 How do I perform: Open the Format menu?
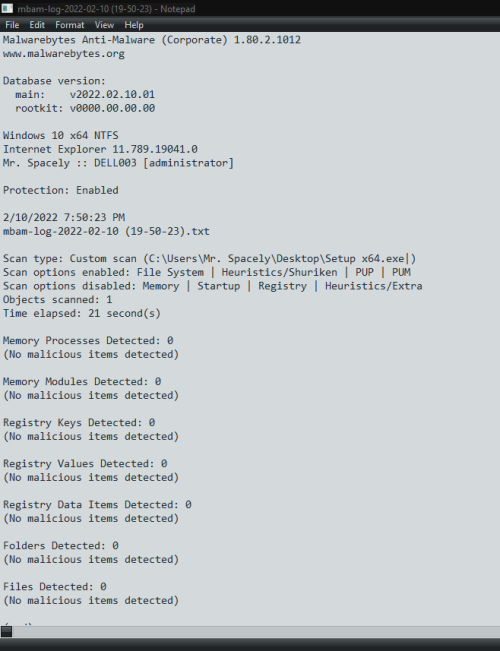70,25
